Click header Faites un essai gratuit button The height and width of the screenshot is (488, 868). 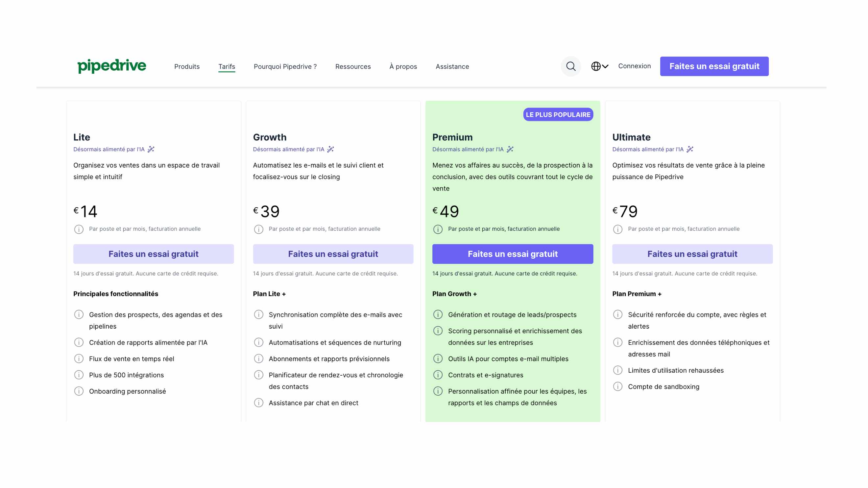click(x=714, y=66)
